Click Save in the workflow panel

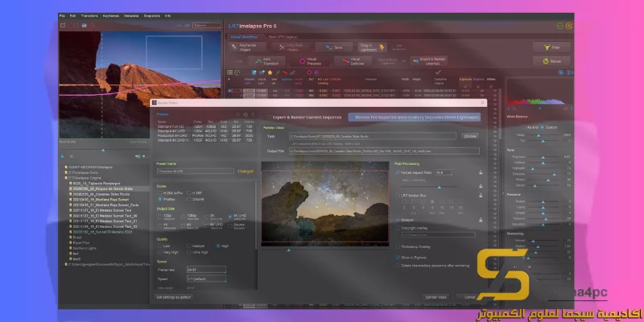333,47
